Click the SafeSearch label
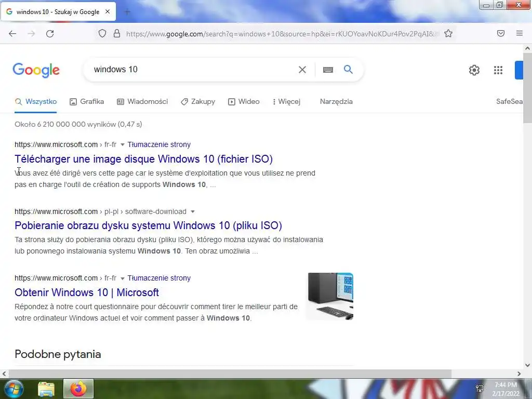 509,101
